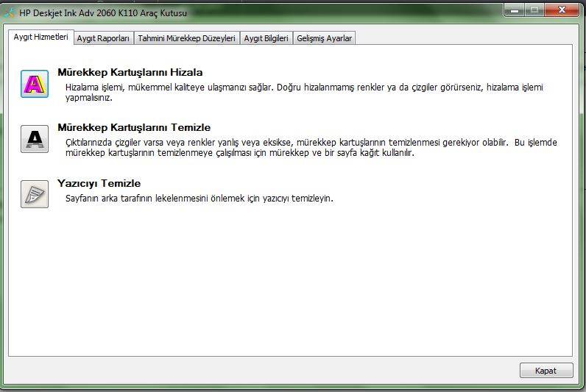Click the Yazıcıyı Temizle paper icon
The image size is (586, 392).
(x=35, y=194)
